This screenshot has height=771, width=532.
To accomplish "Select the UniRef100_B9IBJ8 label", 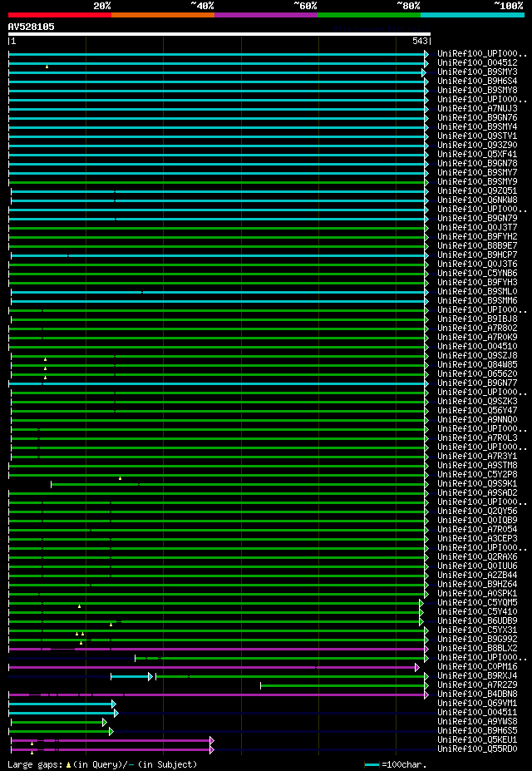I will coord(477,319).
